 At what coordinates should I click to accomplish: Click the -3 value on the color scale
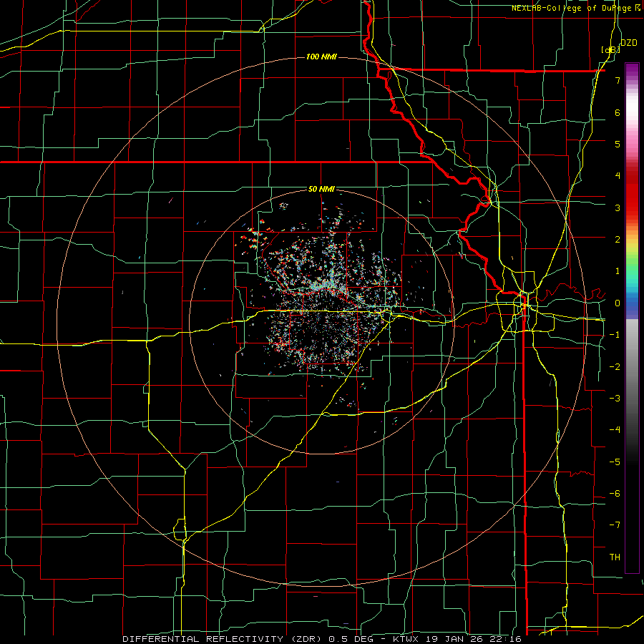click(615, 399)
